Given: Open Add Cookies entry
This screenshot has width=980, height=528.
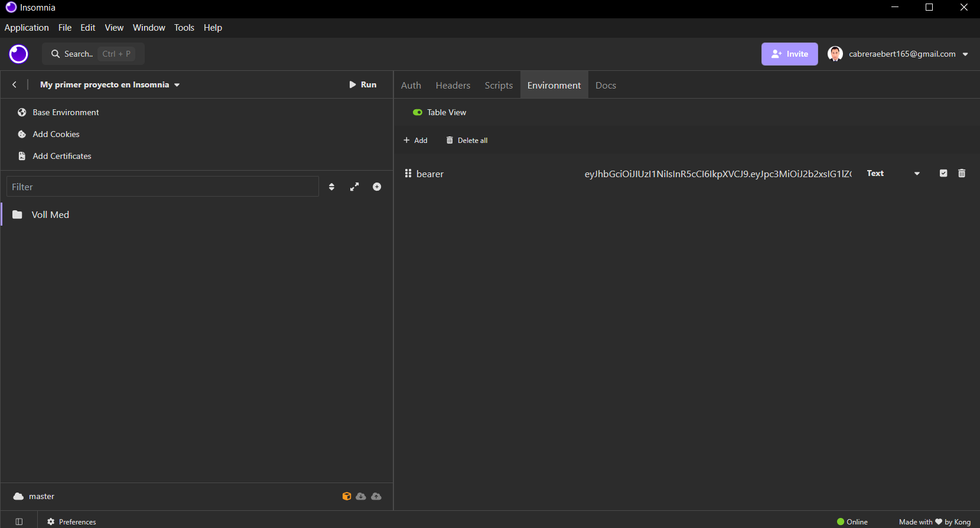Looking at the screenshot, I should pyautogui.click(x=56, y=134).
